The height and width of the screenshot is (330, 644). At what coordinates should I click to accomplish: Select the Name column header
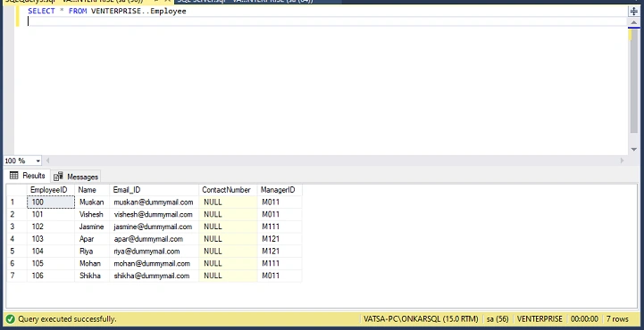pyautogui.click(x=92, y=190)
